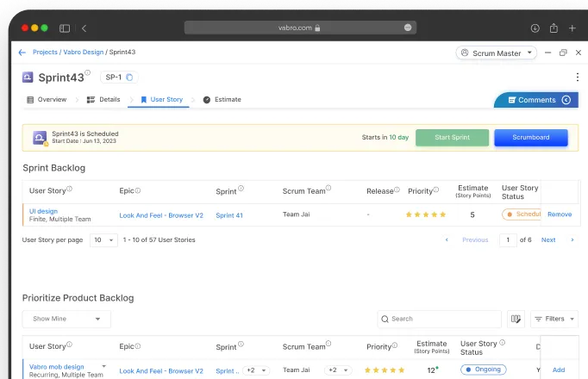Open User Story per page dropdown
Viewport: 588px width, 379px height.
[x=103, y=240]
